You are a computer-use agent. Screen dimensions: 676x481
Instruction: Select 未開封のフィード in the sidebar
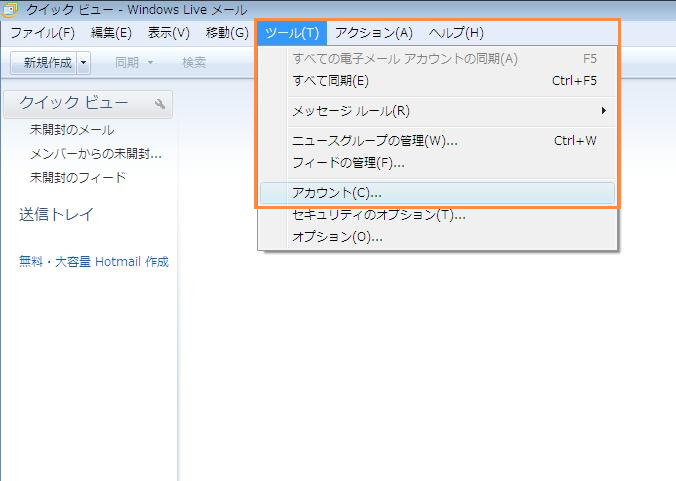[78, 178]
